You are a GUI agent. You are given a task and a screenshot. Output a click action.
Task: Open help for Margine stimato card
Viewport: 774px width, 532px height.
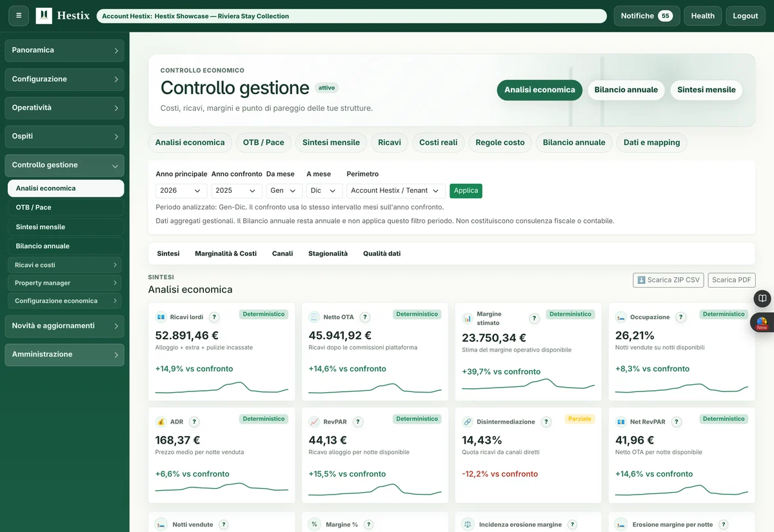(534, 319)
